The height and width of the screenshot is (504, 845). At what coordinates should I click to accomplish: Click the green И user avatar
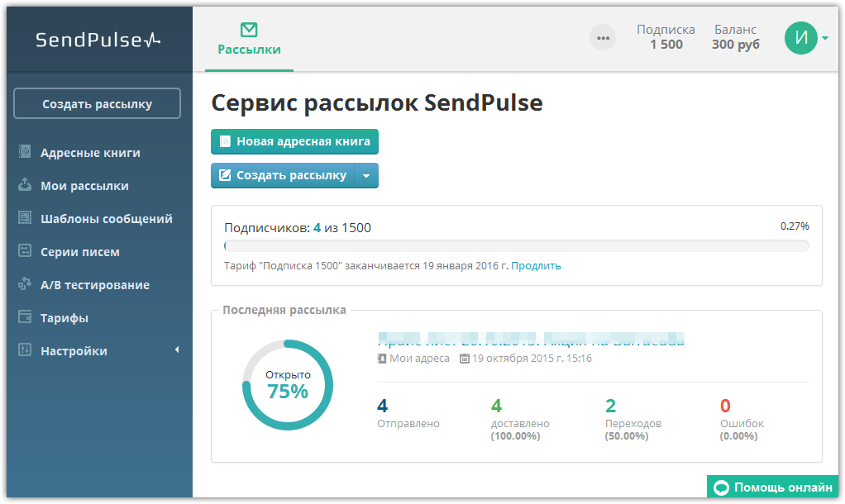[x=801, y=38]
